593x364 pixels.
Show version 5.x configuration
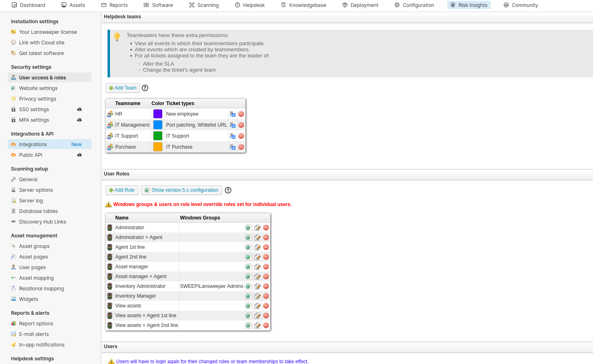tap(181, 190)
